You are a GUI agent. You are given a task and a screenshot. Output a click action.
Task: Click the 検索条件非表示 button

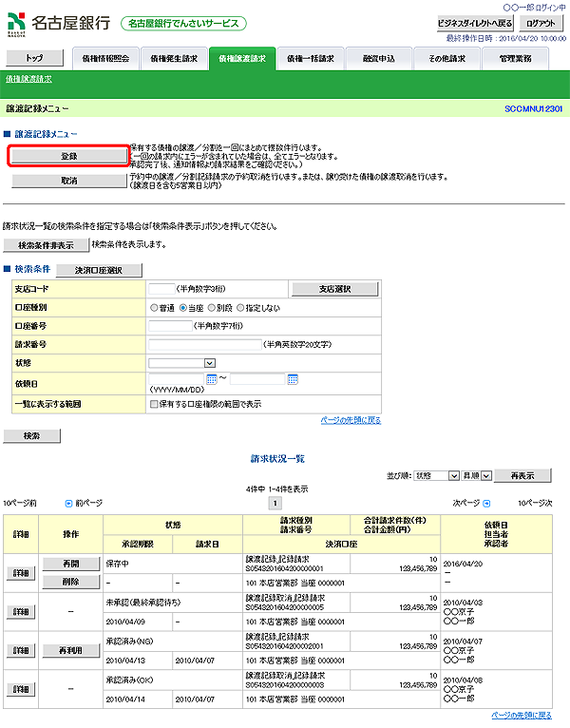(46, 245)
